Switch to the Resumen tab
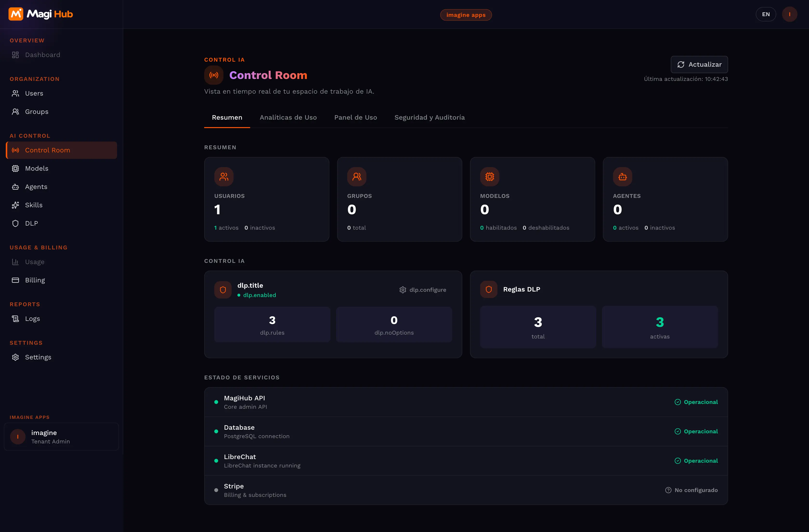The image size is (809, 532). point(227,117)
